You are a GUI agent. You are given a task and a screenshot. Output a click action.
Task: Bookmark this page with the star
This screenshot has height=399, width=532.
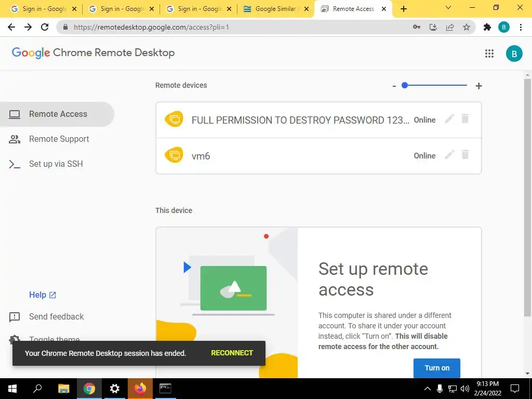point(467,27)
